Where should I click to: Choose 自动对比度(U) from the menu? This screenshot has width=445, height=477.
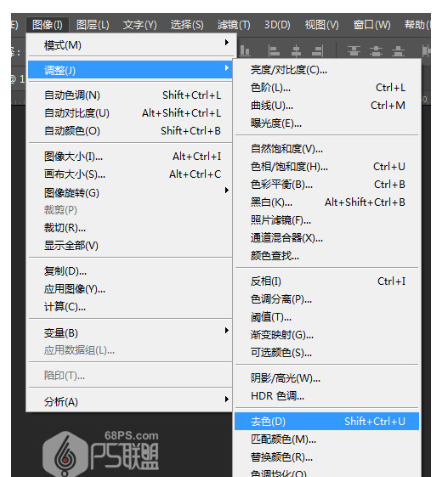tap(130, 113)
